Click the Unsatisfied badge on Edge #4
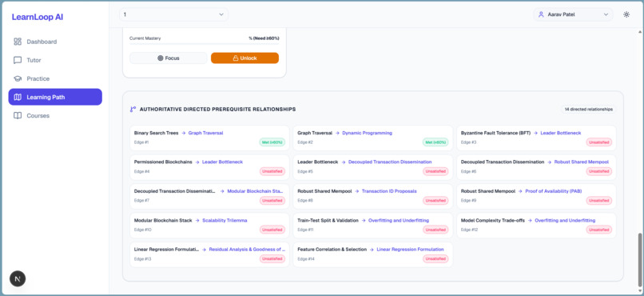Screen dimensions: 644x296 pyautogui.click(x=272, y=171)
